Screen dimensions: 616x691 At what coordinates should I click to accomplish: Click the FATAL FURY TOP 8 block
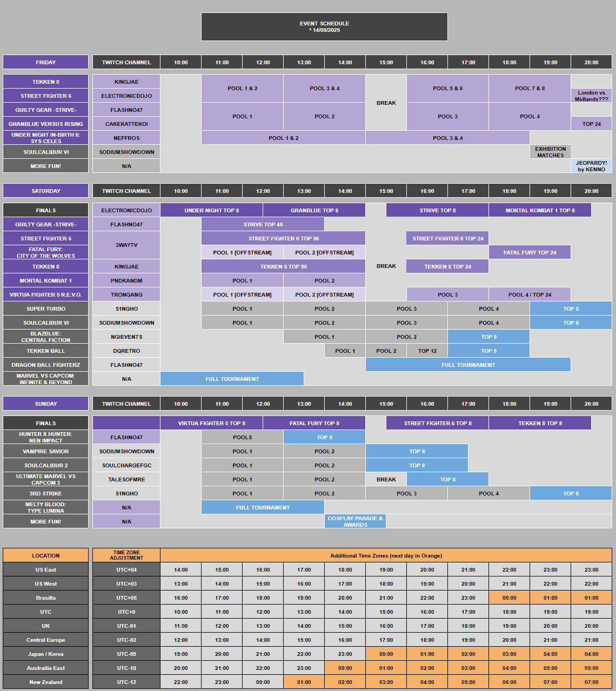tap(314, 423)
